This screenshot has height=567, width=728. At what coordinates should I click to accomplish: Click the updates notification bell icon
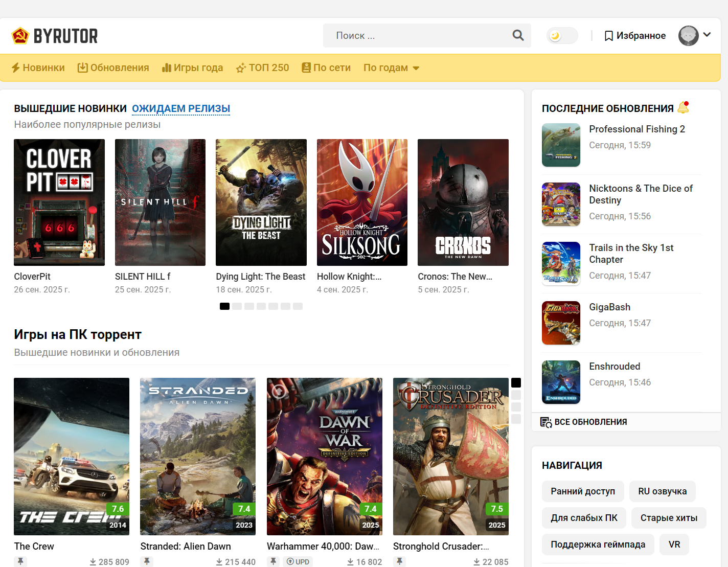683,107
